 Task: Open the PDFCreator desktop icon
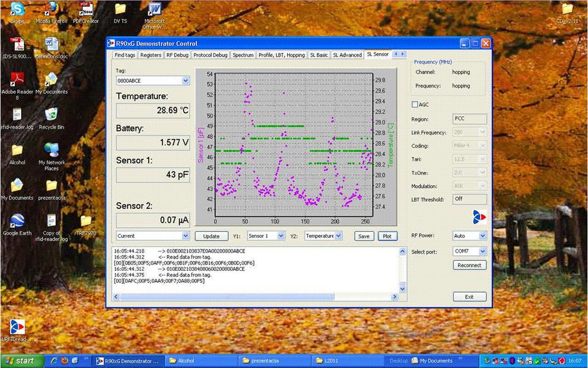coord(86,13)
